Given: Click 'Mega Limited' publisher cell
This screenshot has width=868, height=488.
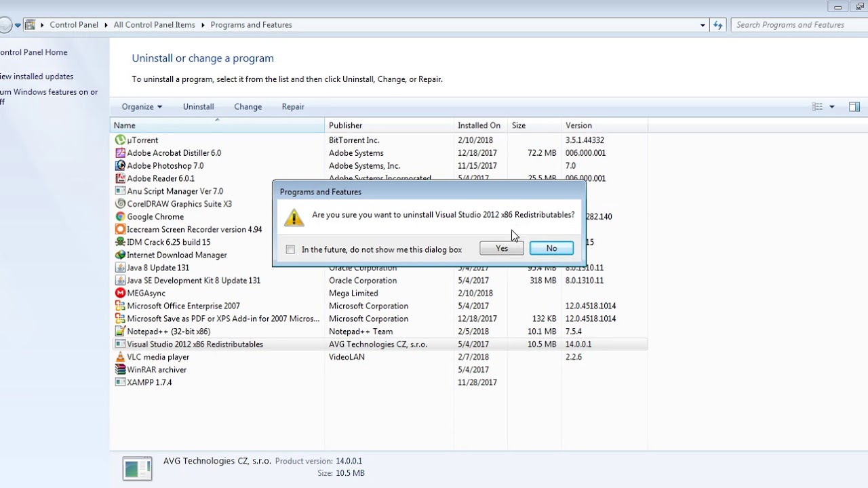Looking at the screenshot, I should click(x=353, y=293).
